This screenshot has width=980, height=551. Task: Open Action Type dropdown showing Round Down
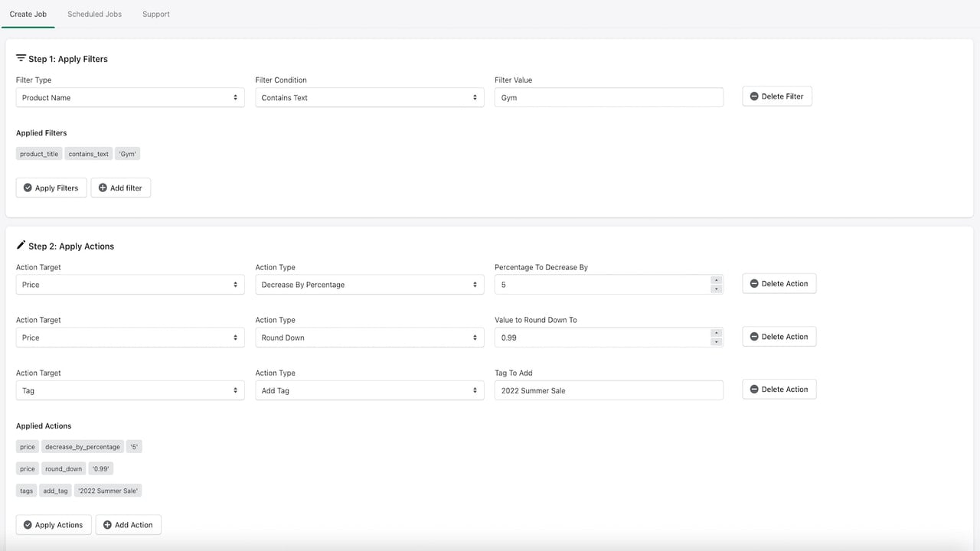pyautogui.click(x=370, y=337)
